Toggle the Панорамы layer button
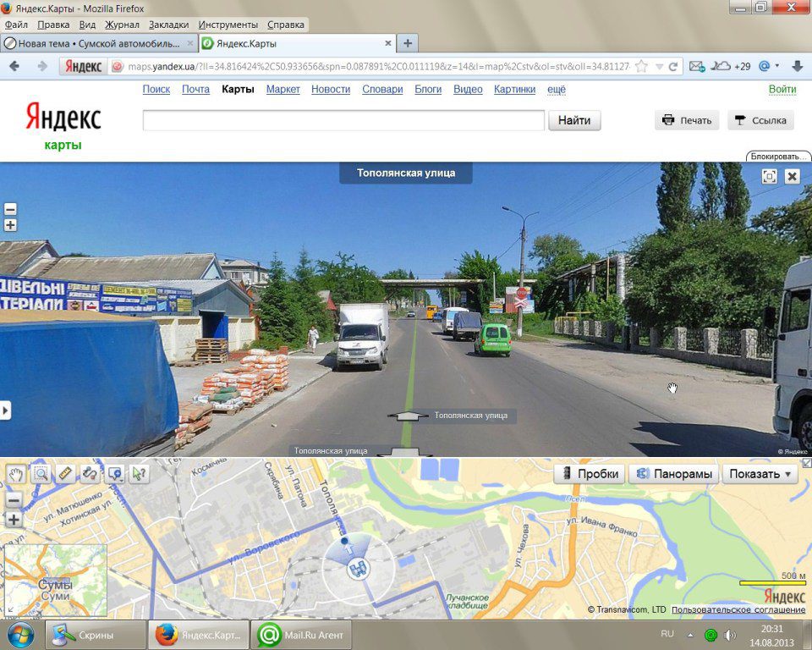Image resolution: width=812 pixels, height=650 pixels. [674, 474]
